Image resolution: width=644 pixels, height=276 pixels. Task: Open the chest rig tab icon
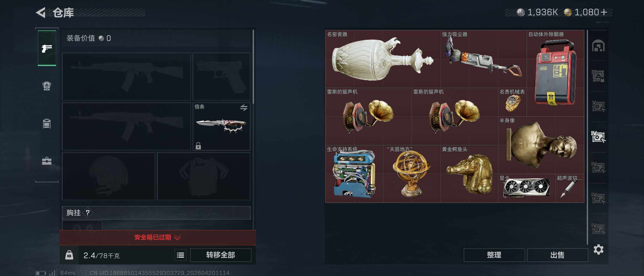tap(47, 123)
